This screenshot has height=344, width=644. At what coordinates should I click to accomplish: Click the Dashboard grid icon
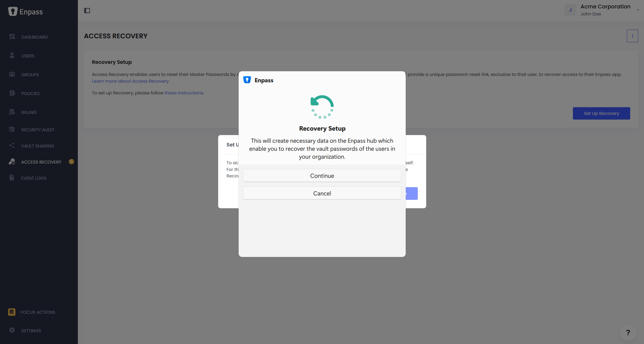[x=12, y=37]
